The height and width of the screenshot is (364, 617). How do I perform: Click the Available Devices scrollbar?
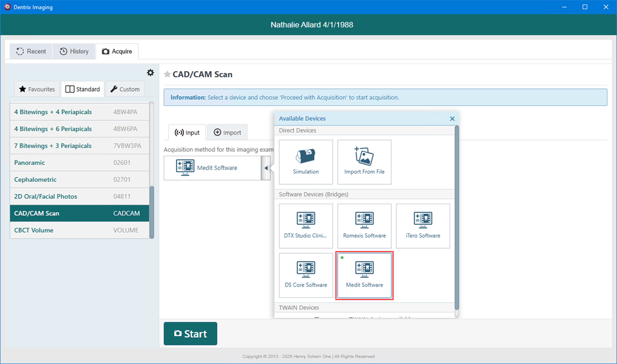click(x=456, y=217)
